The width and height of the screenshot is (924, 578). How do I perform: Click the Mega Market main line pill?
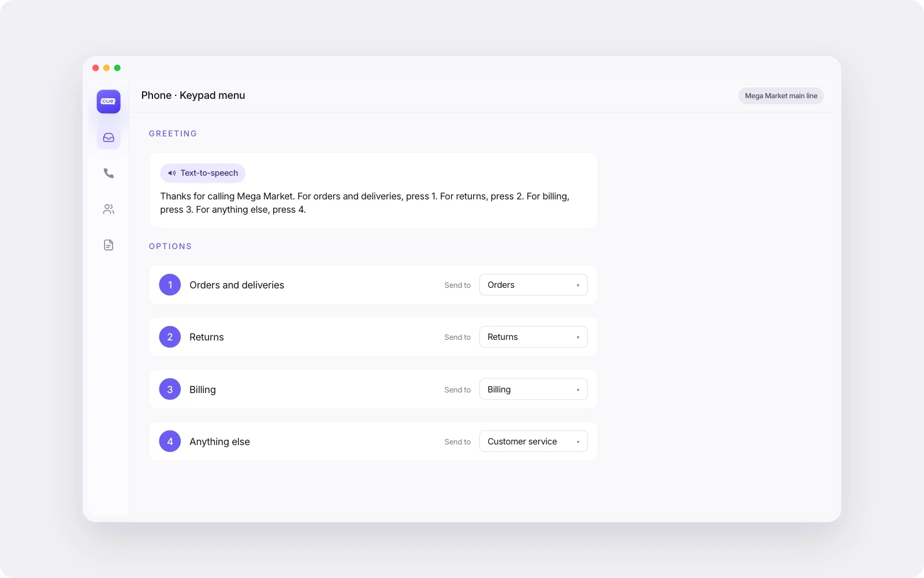point(781,96)
